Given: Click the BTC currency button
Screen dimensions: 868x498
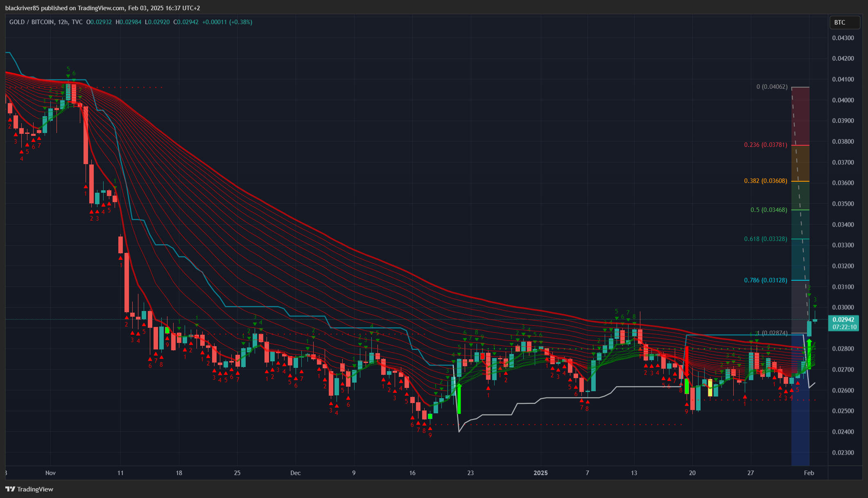Looking at the screenshot, I should [844, 23].
